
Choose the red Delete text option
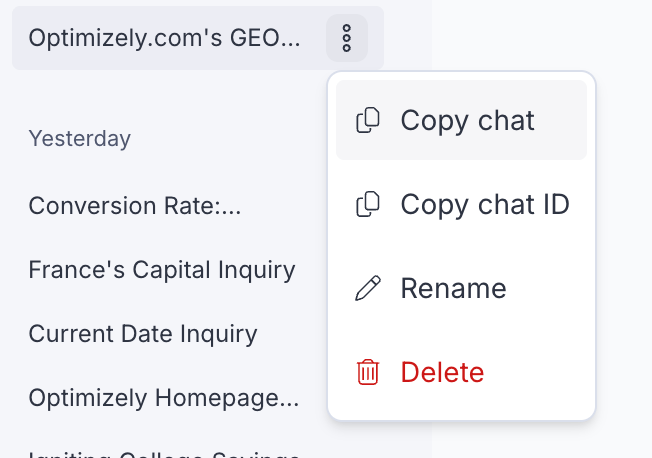(x=442, y=372)
